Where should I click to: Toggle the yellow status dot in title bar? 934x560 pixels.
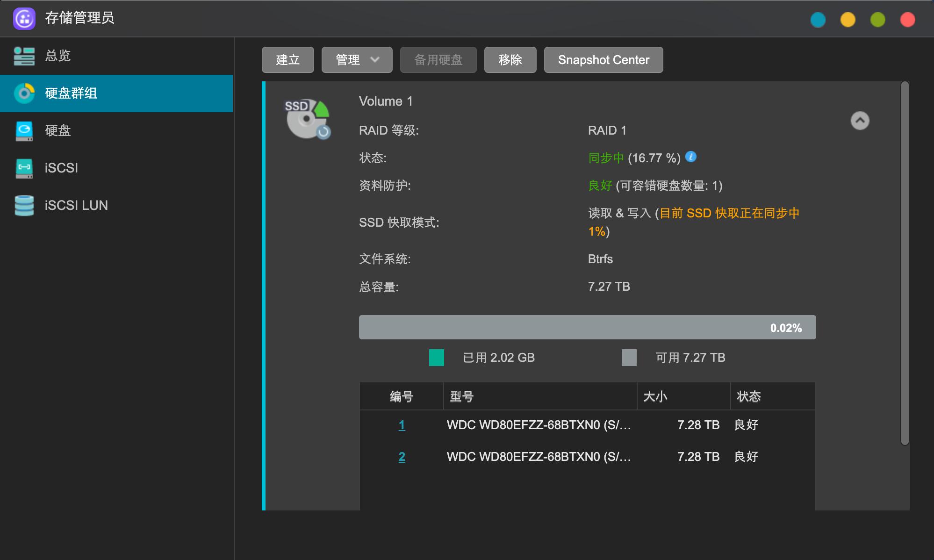click(x=848, y=20)
